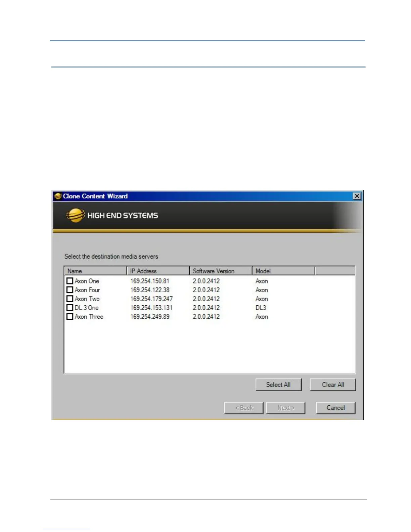This screenshot has width=411, height=532.
Task: Close the Clone Content Wizard window
Action: [357, 196]
